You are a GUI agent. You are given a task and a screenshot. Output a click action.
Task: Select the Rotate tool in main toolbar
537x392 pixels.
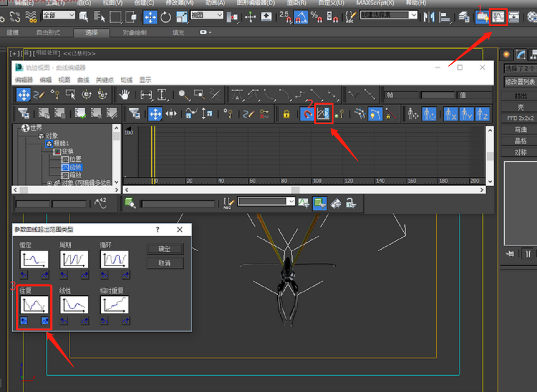(x=166, y=17)
